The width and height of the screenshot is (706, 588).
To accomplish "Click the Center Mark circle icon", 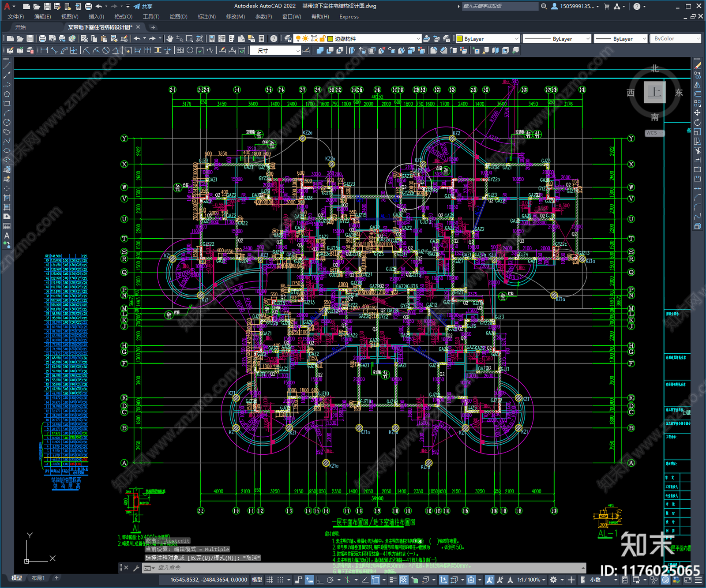I will coord(190,50).
